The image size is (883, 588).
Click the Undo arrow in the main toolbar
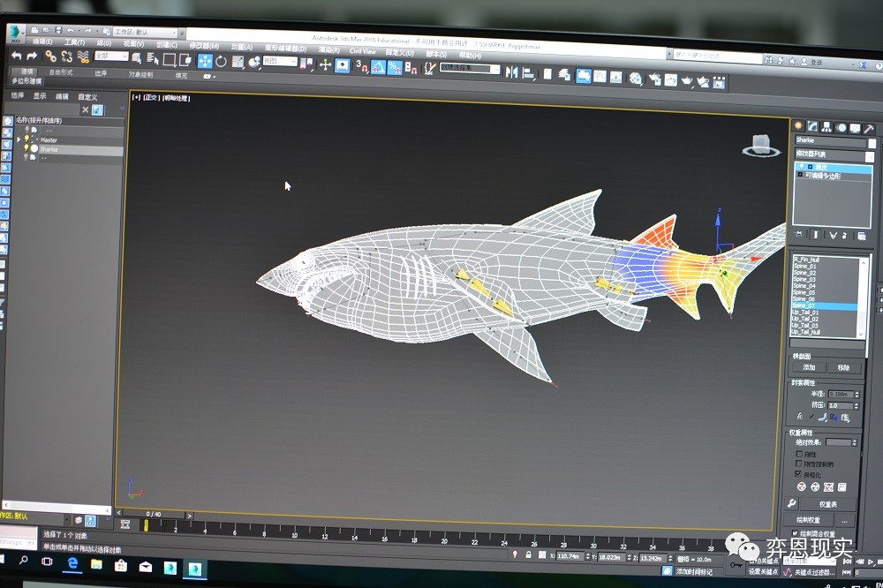coord(16,56)
